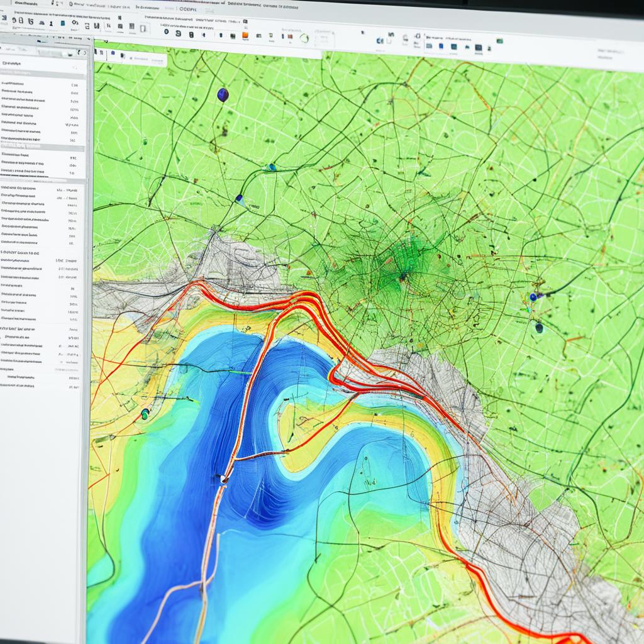The width and height of the screenshot is (644, 644).
Task: Click the small blue icon in map sub-toolbar
Action: tap(113, 53)
